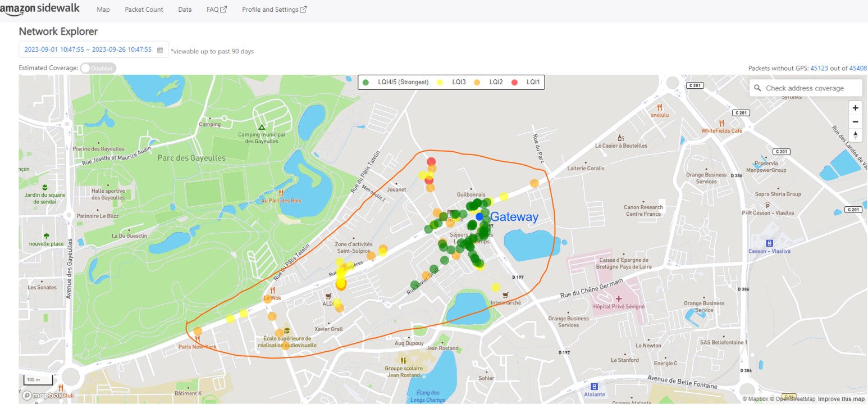This screenshot has height=408, width=868.
Task: Click the blue Gateway marker dot
Action: (479, 216)
